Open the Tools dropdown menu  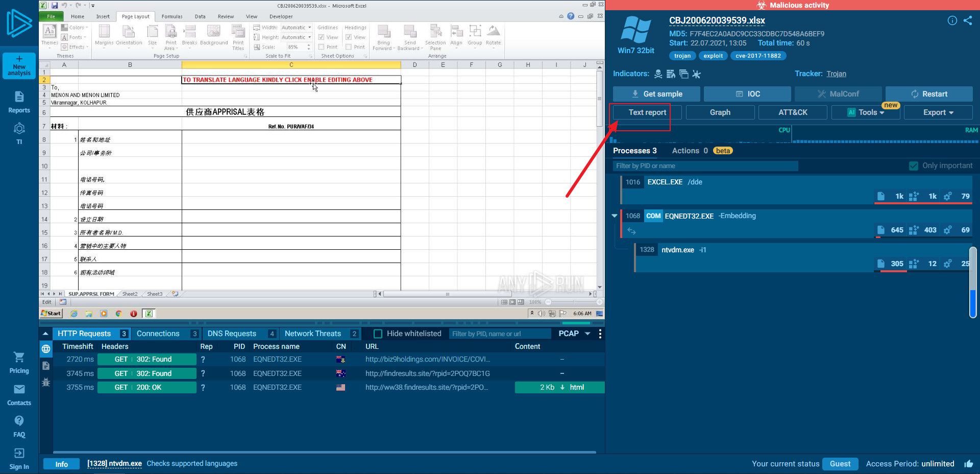(x=866, y=112)
